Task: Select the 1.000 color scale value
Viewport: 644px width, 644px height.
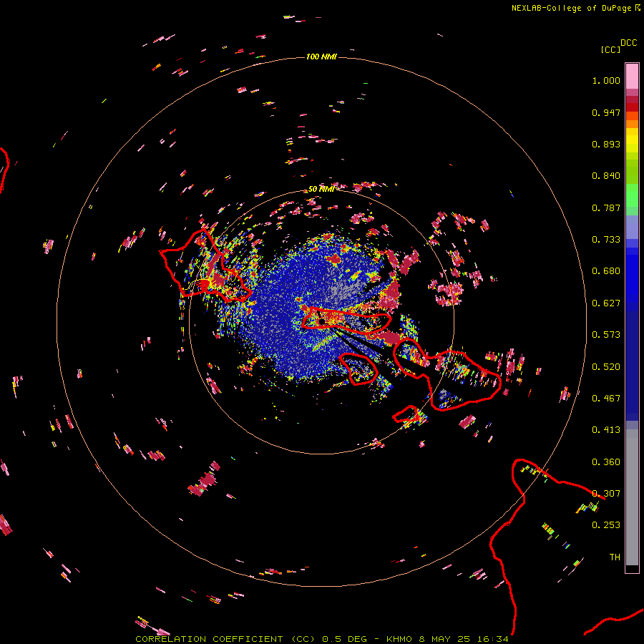Action: pos(606,80)
